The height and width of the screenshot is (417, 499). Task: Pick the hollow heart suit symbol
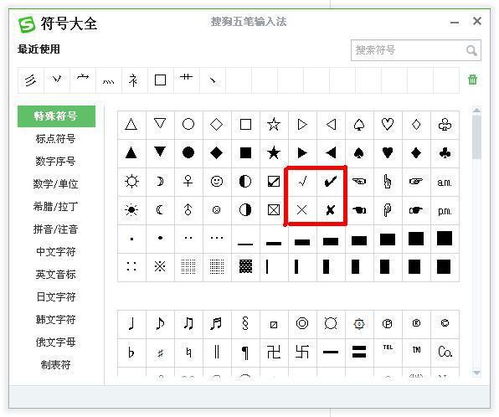click(x=388, y=125)
